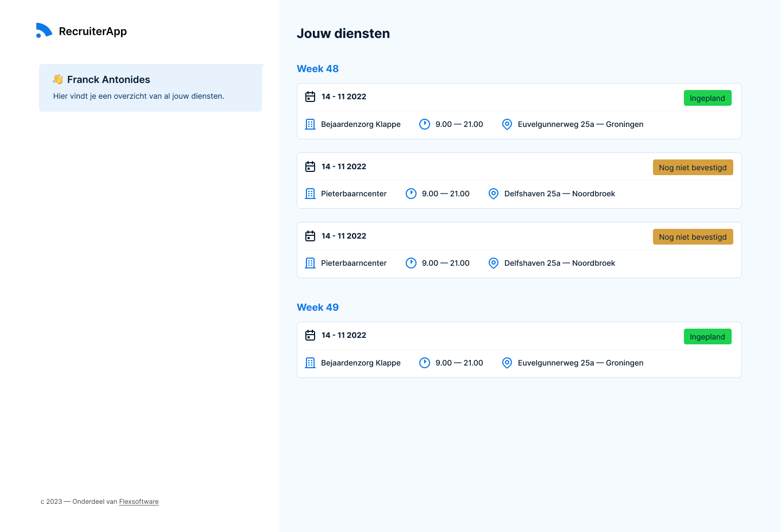The height and width of the screenshot is (532, 781).
Task: Click calendar icon on the second Week 48 shift
Action: click(x=310, y=166)
